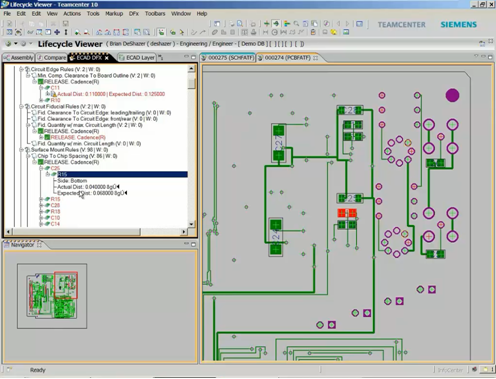Click green check on RELEASE Cadence under Fid. Quantity max
The image size is (496, 379).
click(x=40, y=131)
